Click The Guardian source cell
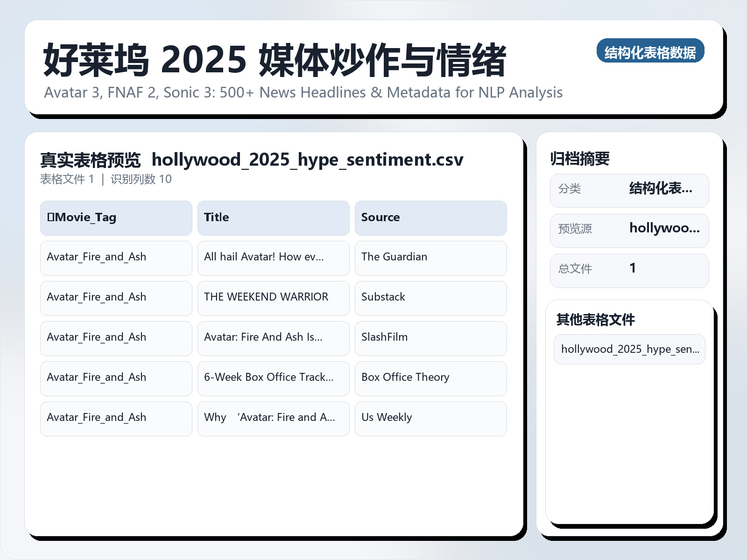The width and height of the screenshot is (747, 560). point(430,258)
